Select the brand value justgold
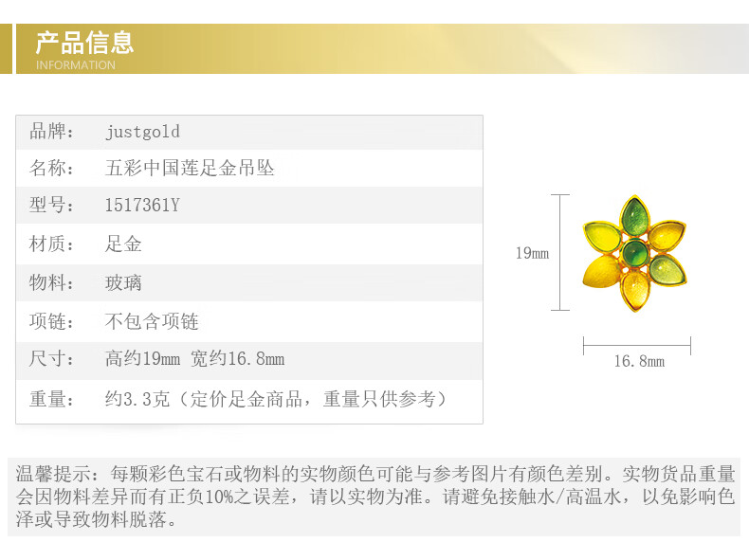The height and width of the screenshot is (560, 749). pyautogui.click(x=142, y=132)
